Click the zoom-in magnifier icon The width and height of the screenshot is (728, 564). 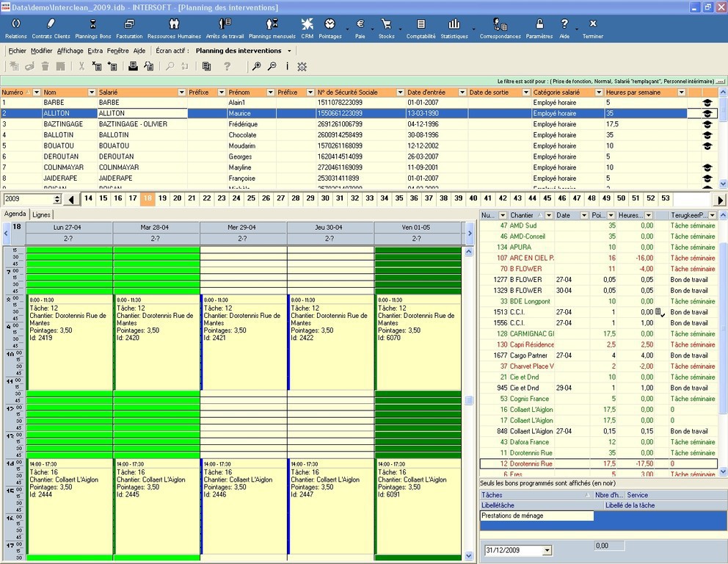point(257,66)
